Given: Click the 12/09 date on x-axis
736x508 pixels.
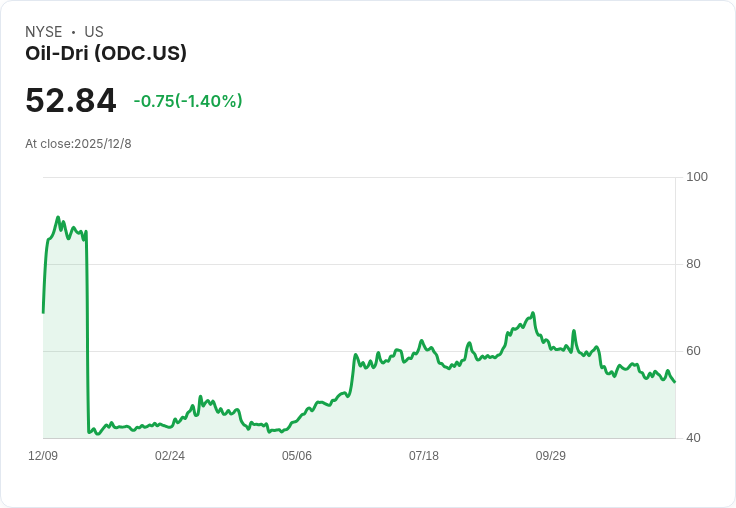Looking at the screenshot, I should coord(43,456).
